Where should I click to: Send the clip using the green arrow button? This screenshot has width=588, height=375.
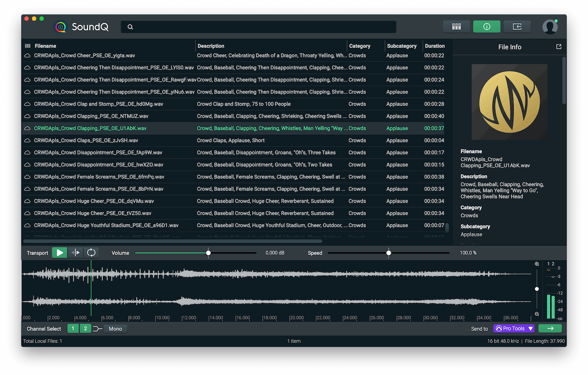tap(550, 328)
